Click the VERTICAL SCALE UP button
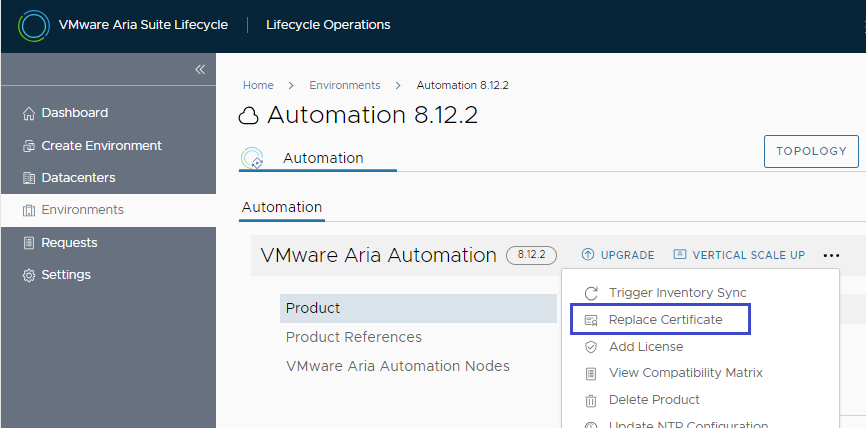The image size is (866, 428). click(740, 255)
